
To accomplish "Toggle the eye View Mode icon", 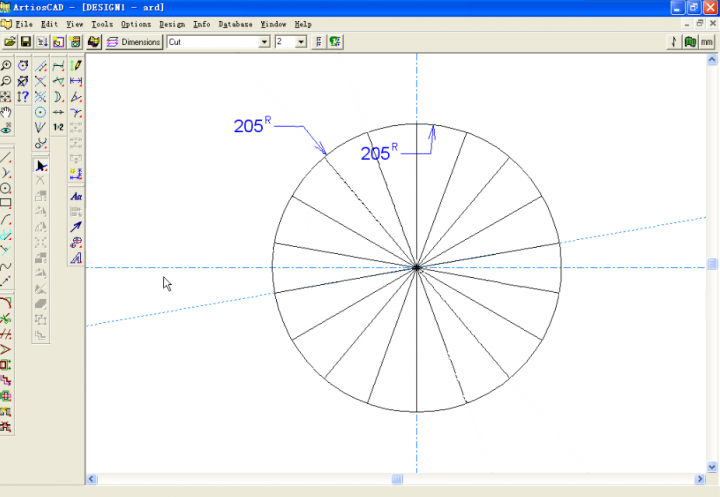I will [x=7, y=129].
